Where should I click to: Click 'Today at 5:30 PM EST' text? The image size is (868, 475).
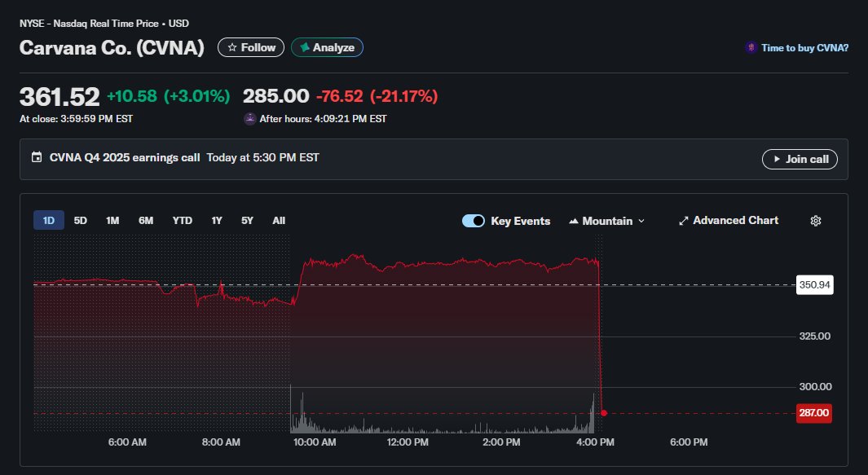pyautogui.click(x=263, y=158)
